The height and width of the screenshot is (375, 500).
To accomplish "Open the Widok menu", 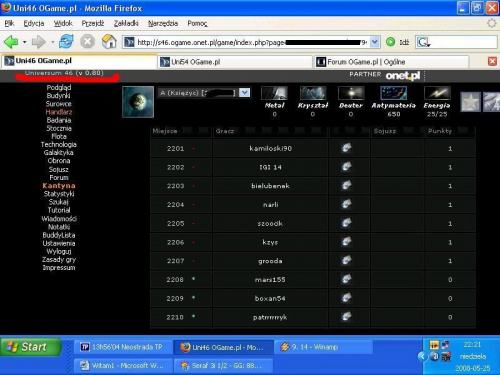I will pos(63,23).
